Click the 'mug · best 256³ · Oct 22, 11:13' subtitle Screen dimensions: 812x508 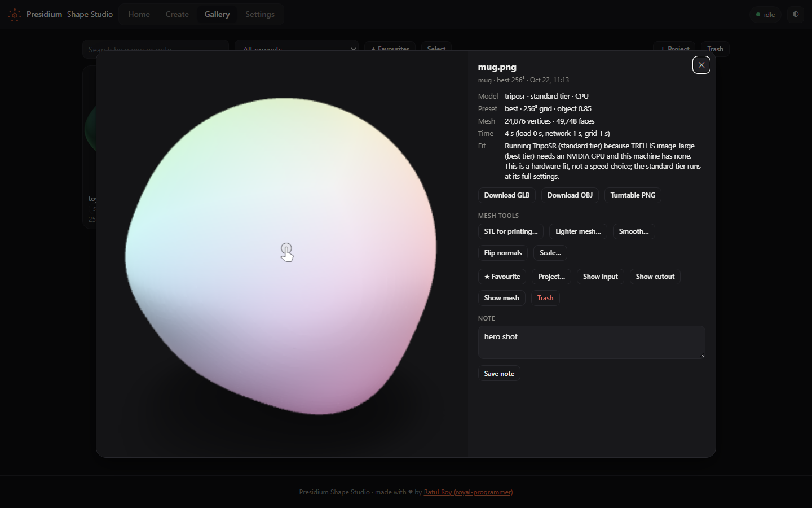523,80
